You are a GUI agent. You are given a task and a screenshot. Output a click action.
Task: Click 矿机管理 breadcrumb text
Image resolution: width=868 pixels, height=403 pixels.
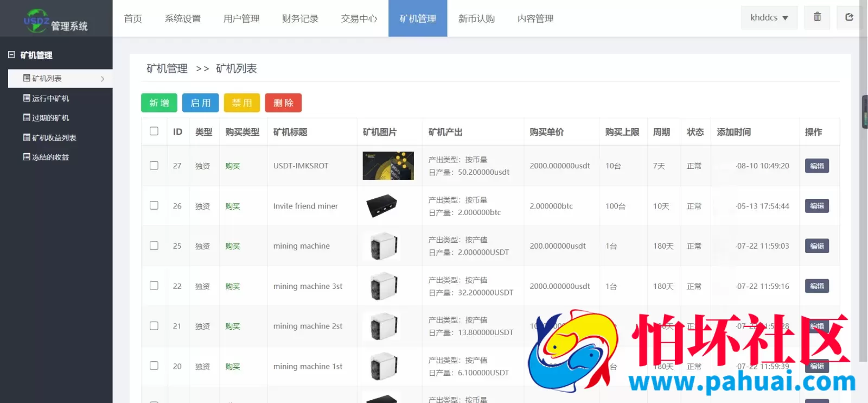167,68
